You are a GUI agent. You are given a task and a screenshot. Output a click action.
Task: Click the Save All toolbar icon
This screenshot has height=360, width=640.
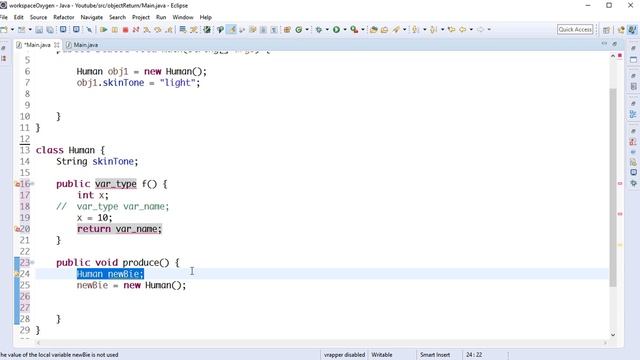pyautogui.click(x=50, y=29)
